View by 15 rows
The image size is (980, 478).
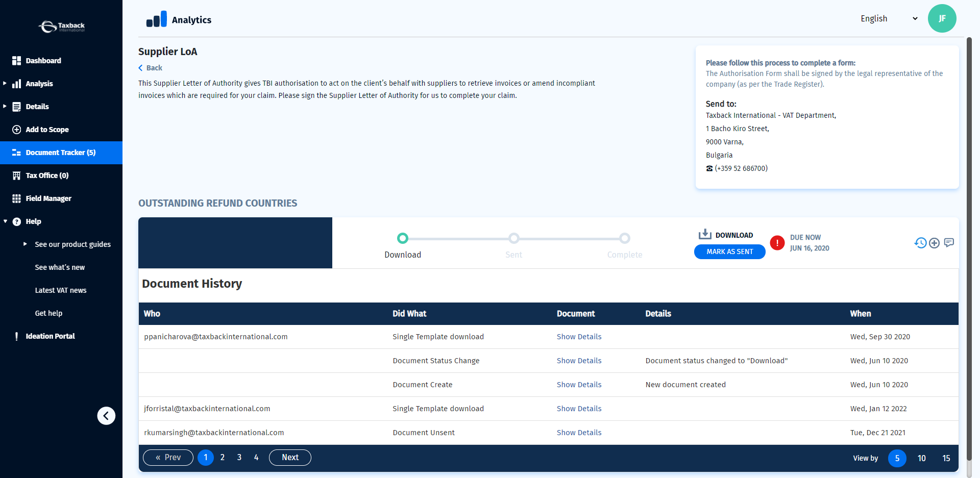(946, 458)
